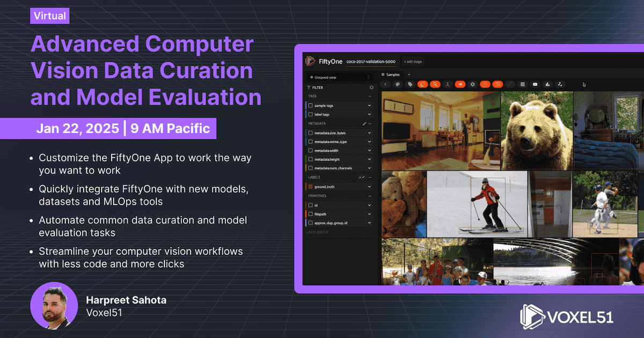Check the filepath checkbox
Viewport: 644px width, 338px height.
click(x=310, y=214)
